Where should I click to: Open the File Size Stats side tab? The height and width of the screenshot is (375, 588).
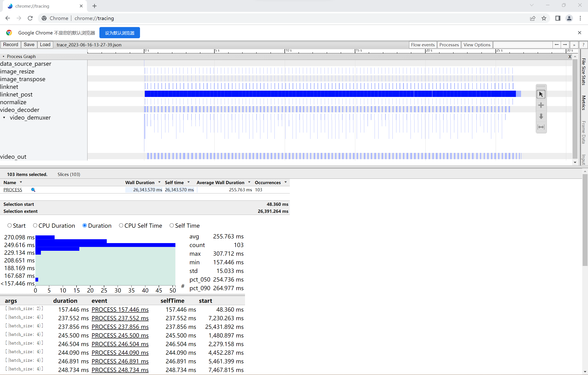(584, 72)
